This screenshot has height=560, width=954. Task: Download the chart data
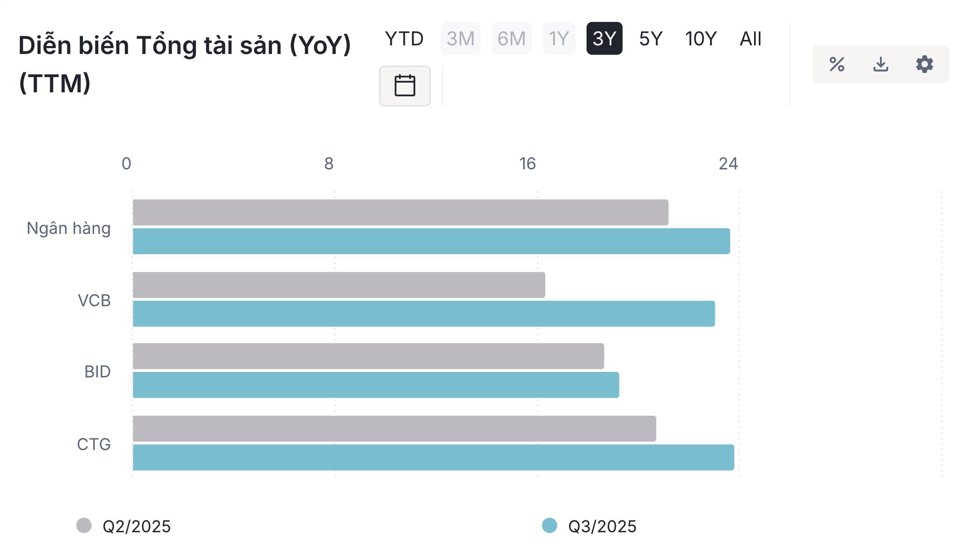click(880, 64)
